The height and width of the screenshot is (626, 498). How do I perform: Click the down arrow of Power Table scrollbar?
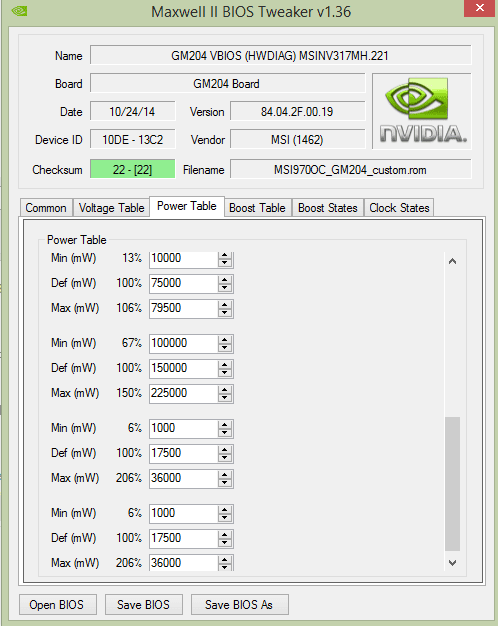click(x=452, y=563)
